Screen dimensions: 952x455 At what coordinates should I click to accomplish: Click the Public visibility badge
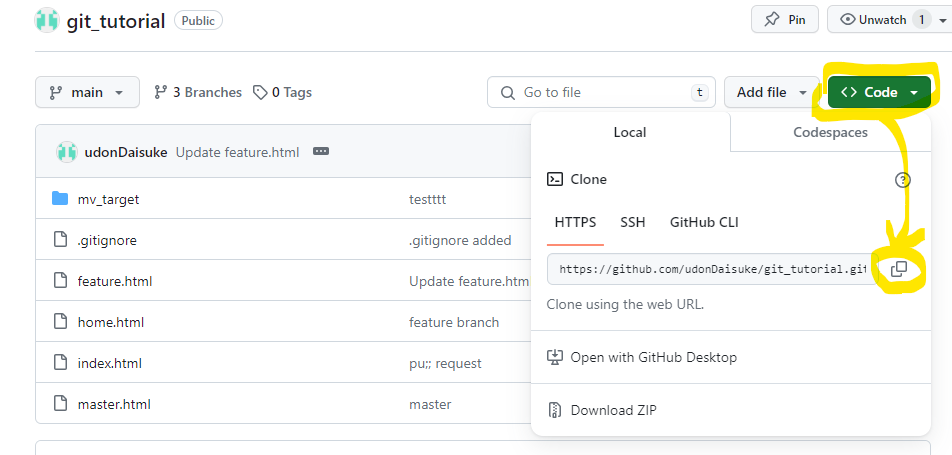coord(199,20)
